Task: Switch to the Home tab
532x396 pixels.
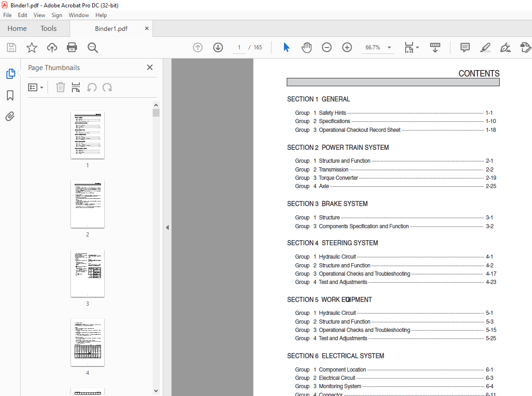Action: click(x=17, y=29)
